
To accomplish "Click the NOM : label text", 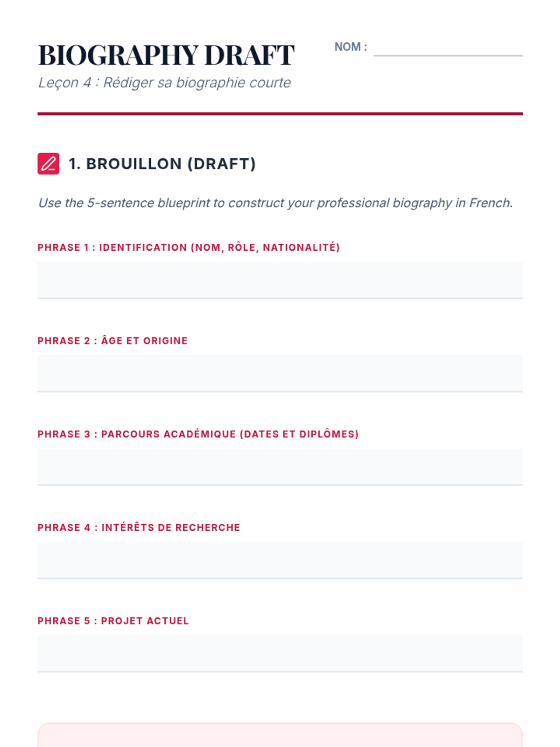I will tap(350, 47).
